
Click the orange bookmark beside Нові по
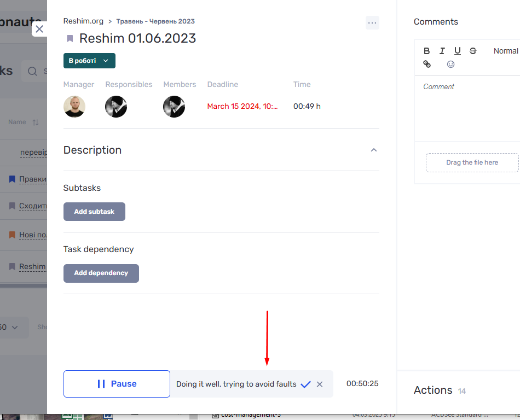coord(12,235)
